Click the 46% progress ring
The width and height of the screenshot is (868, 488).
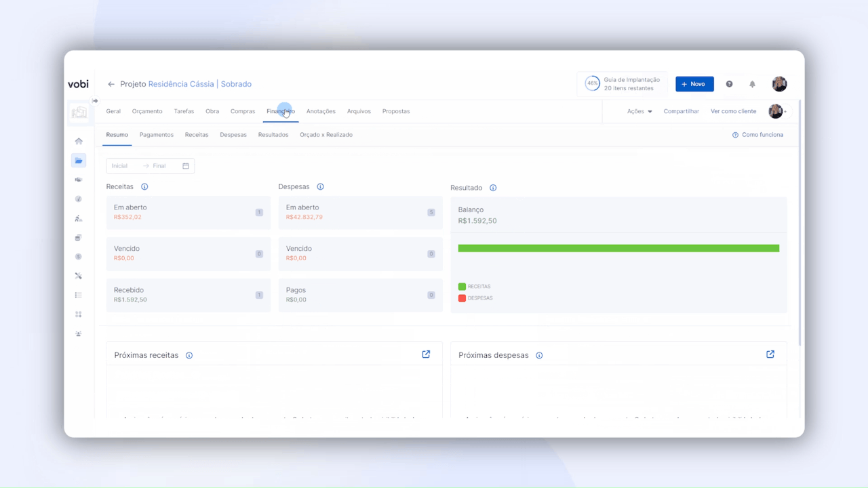pos(592,84)
